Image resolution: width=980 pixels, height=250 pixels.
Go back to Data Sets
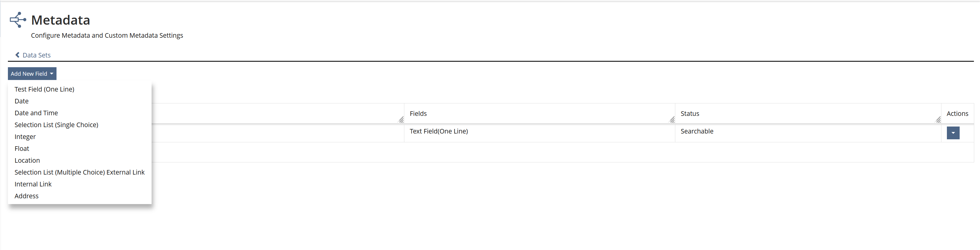[36, 55]
